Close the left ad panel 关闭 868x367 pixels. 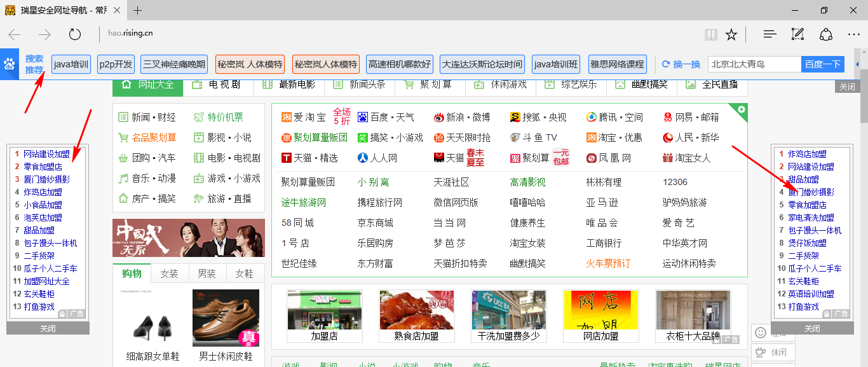48,328
